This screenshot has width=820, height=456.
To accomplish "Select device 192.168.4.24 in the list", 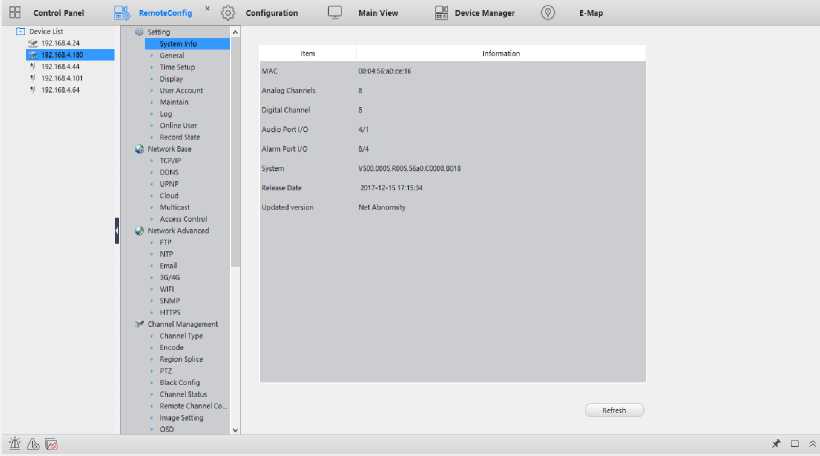I will point(60,43).
